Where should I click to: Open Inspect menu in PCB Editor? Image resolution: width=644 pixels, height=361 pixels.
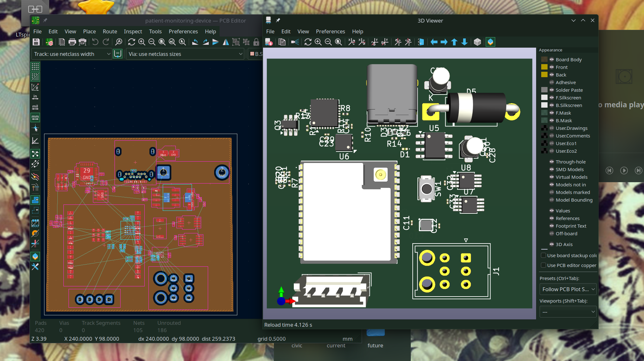(133, 31)
